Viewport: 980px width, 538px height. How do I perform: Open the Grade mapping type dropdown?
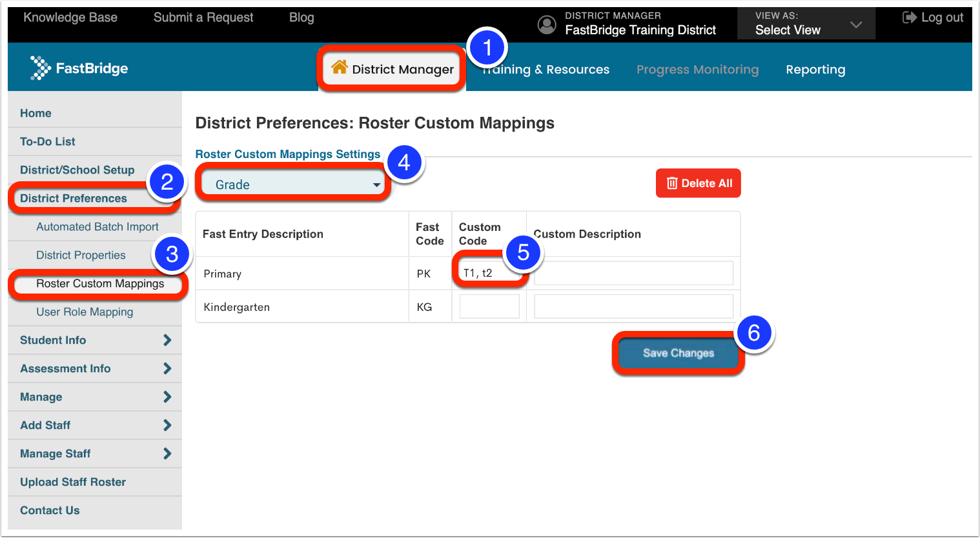coord(294,184)
